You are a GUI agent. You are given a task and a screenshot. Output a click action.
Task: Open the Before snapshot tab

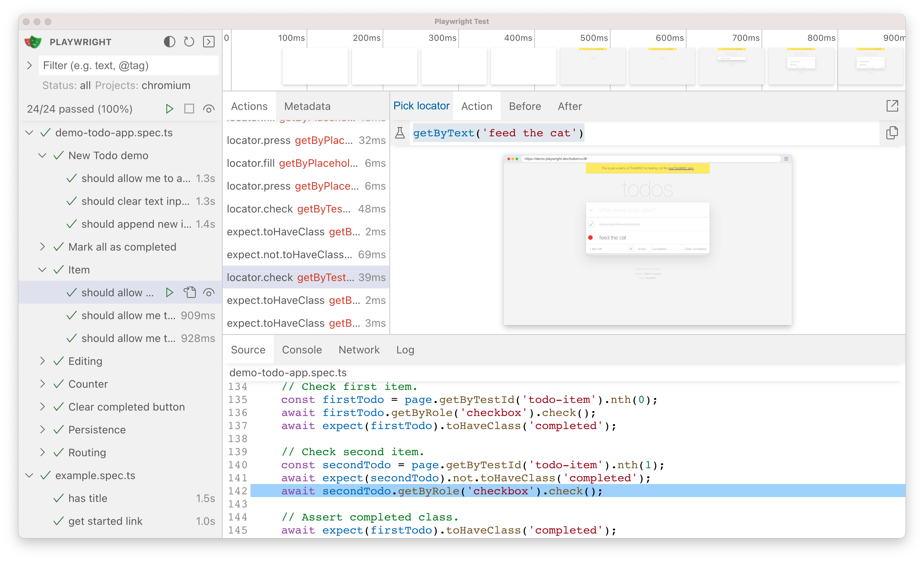click(525, 106)
